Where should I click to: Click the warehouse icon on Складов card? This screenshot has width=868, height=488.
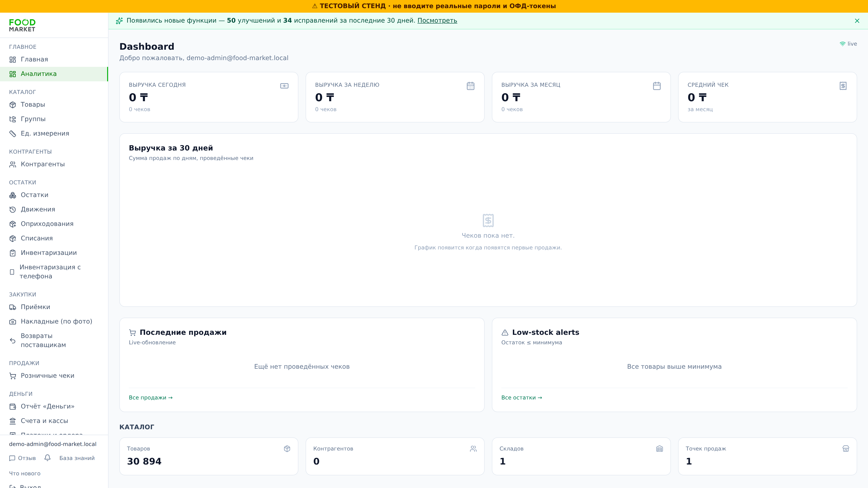pyautogui.click(x=659, y=449)
